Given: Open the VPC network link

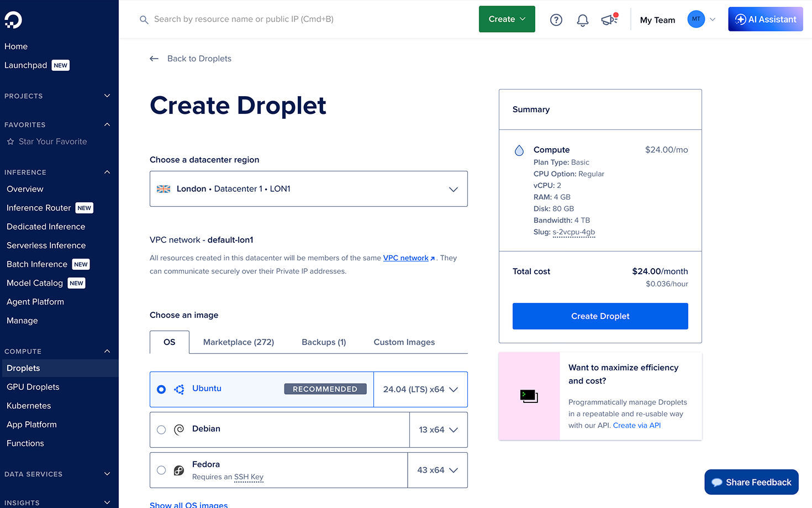Looking at the screenshot, I should click(406, 258).
